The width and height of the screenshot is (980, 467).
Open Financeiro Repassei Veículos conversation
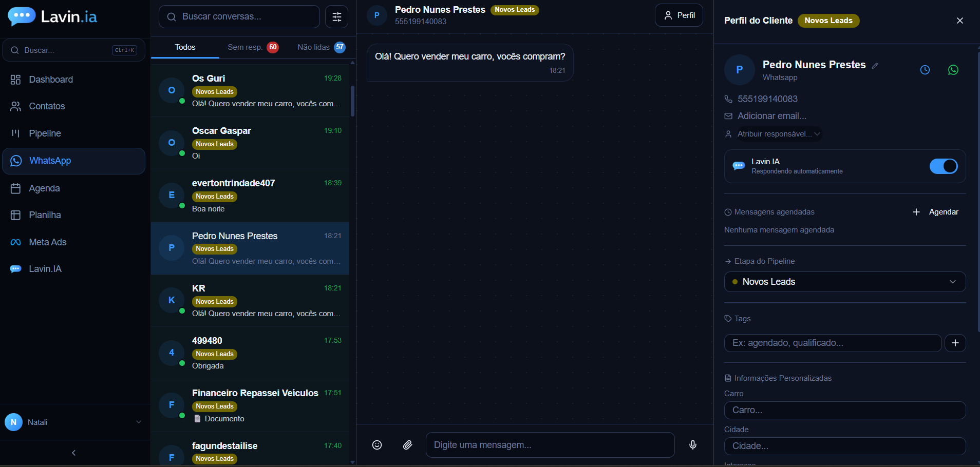250,405
